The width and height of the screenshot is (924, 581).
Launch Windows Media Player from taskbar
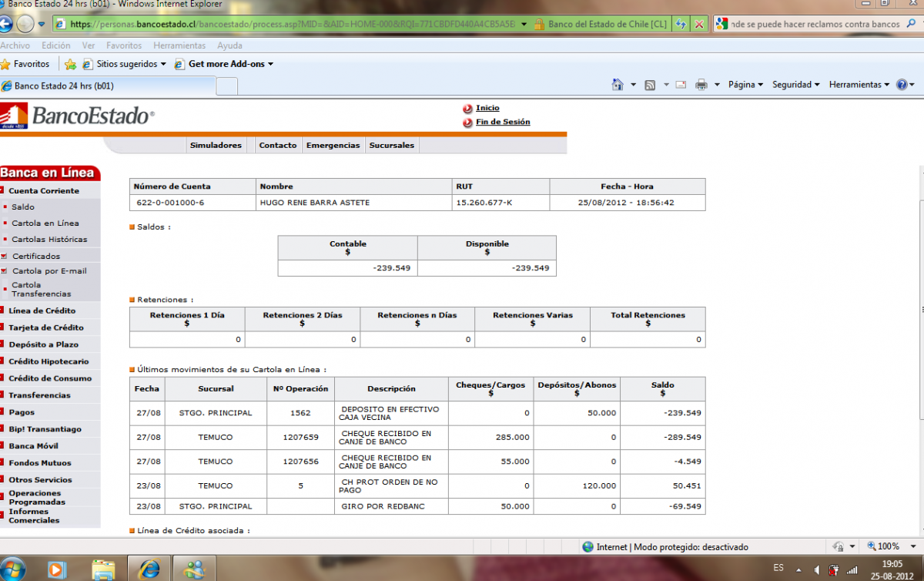coord(55,570)
